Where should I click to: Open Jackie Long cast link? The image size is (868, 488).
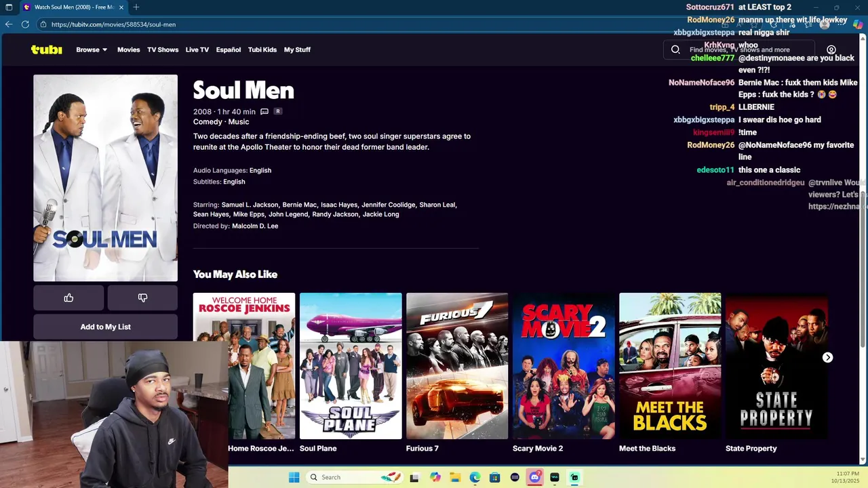tap(381, 214)
